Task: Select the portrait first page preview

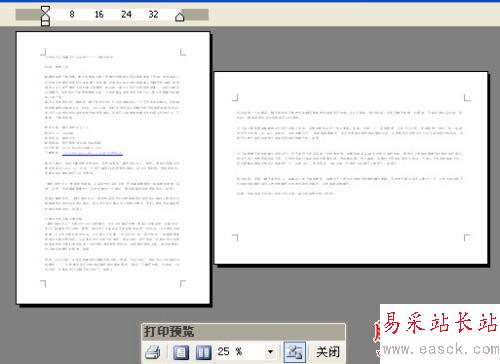Action: 113,168
